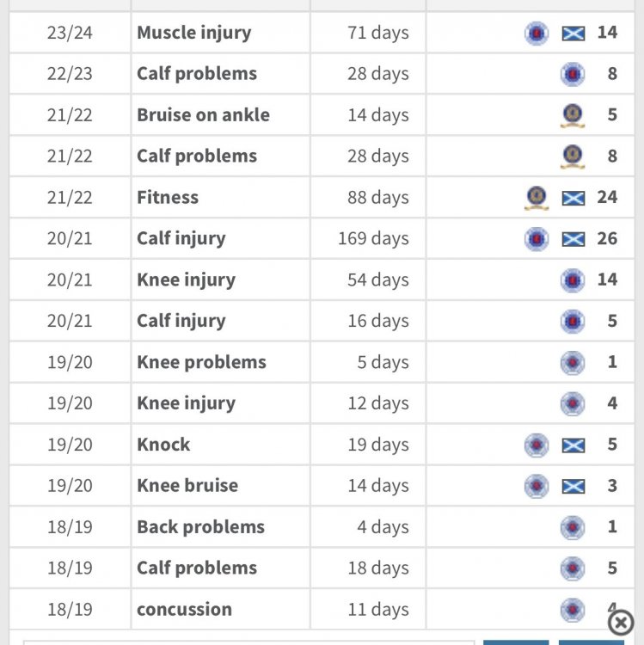The width and height of the screenshot is (644, 645).
Task: Click club crest in 169 days Calf injury row
Action: (537, 238)
